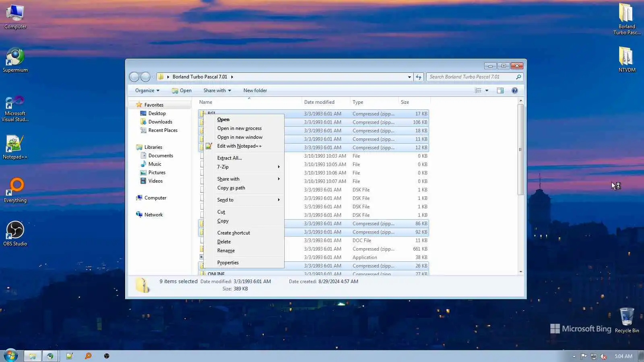
Task: Expand the Share with toolbar dropdown
Action: tap(217, 90)
